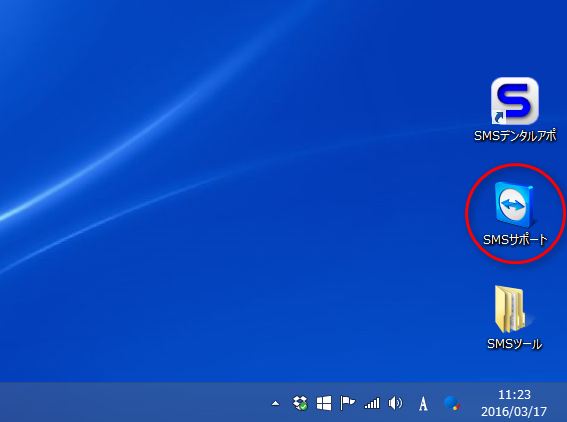Click the shortcut arrow overlay on SMSデンタルアポ
This screenshot has width=567, height=422.
coord(499,117)
